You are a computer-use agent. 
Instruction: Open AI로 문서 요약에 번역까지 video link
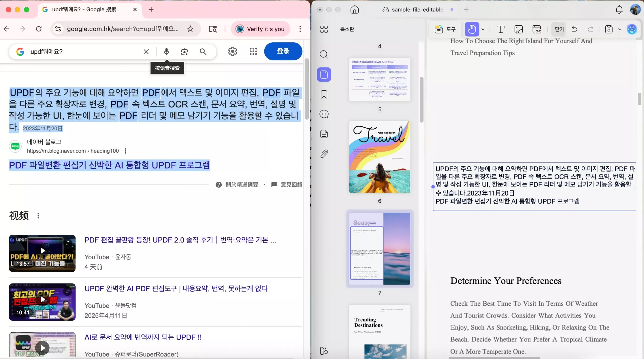coord(143,337)
